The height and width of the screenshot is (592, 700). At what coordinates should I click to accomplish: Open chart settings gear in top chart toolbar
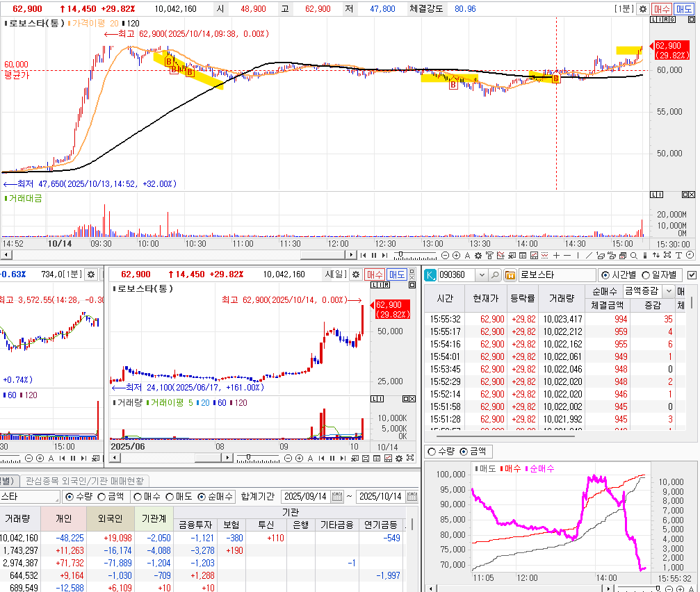point(478,255)
